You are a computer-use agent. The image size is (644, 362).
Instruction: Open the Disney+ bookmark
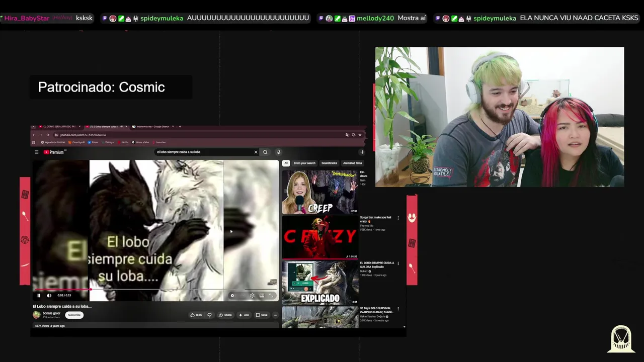pos(108,142)
